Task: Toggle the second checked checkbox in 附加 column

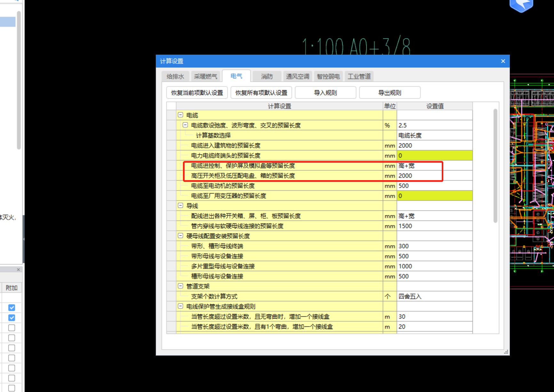Action: click(x=12, y=318)
